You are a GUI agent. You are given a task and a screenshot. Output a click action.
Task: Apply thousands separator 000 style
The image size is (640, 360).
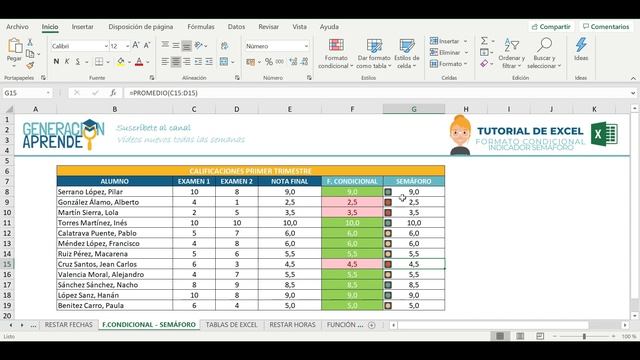pyautogui.click(x=280, y=62)
